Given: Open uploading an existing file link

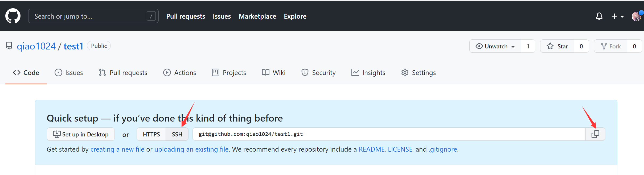Looking at the screenshot, I should coord(191,149).
